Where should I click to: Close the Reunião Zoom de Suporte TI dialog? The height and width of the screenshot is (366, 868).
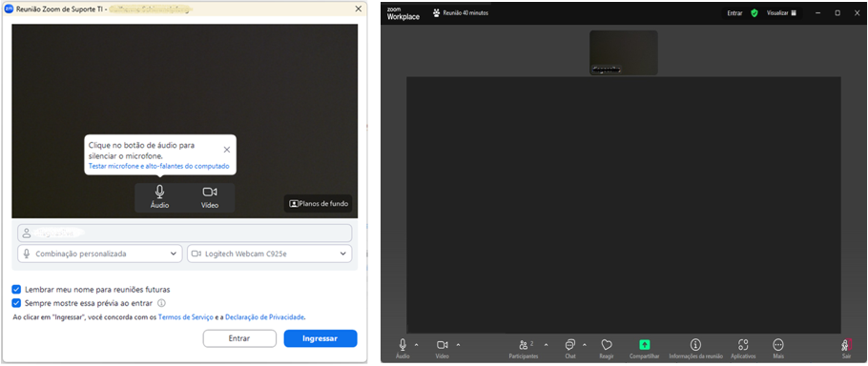click(358, 9)
